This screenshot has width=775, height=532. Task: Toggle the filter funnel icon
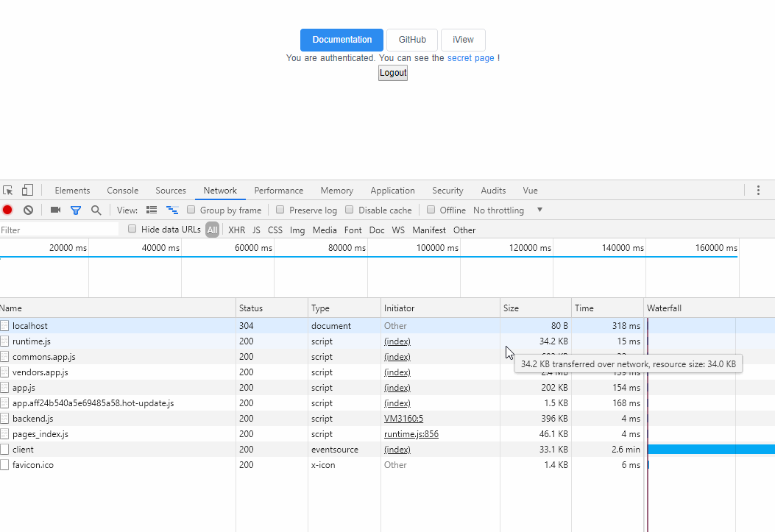76,210
